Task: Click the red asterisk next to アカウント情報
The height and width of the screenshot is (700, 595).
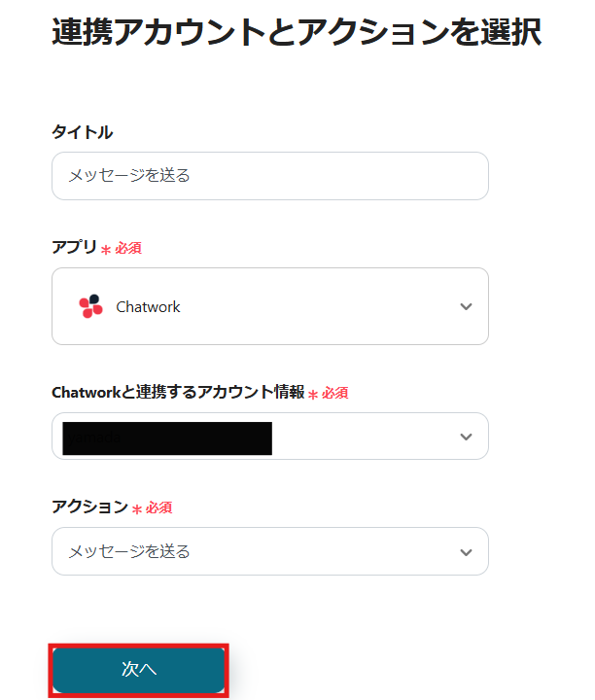Action: [x=313, y=395]
